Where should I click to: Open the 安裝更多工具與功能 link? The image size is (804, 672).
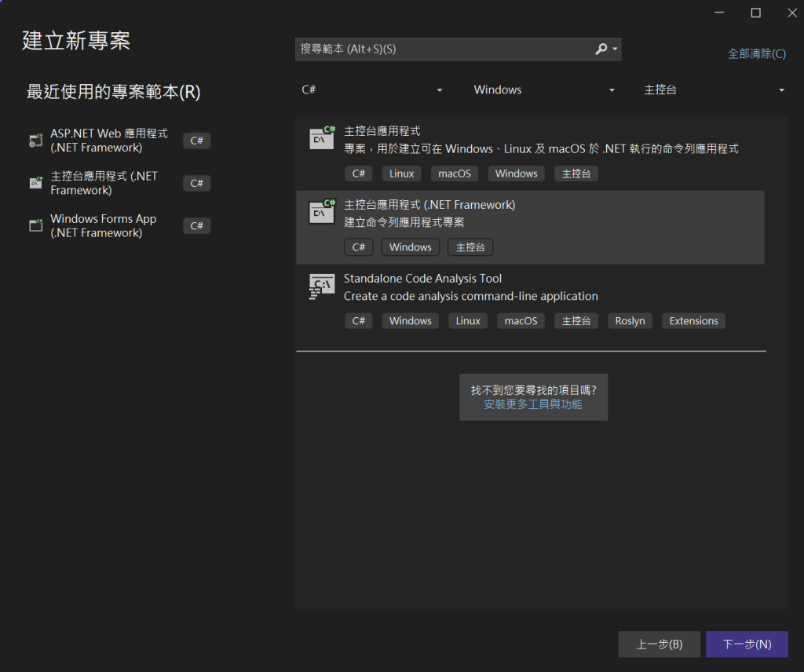click(533, 404)
